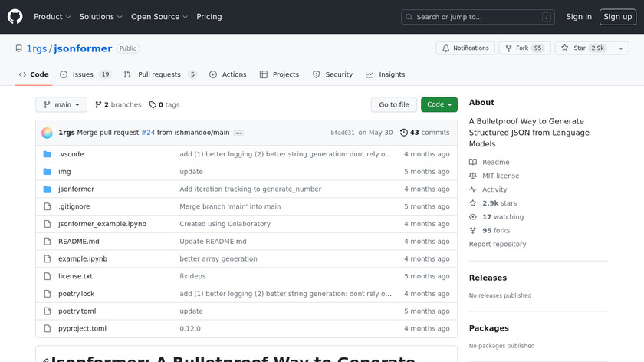The width and height of the screenshot is (644, 362).
Task: Click the pull request #24 link
Action: point(148,133)
